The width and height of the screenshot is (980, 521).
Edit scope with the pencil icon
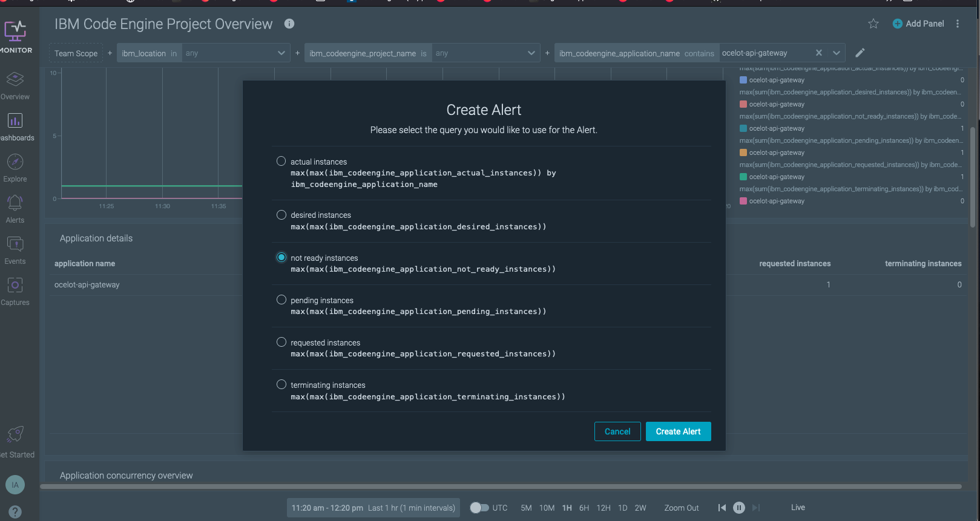point(860,53)
